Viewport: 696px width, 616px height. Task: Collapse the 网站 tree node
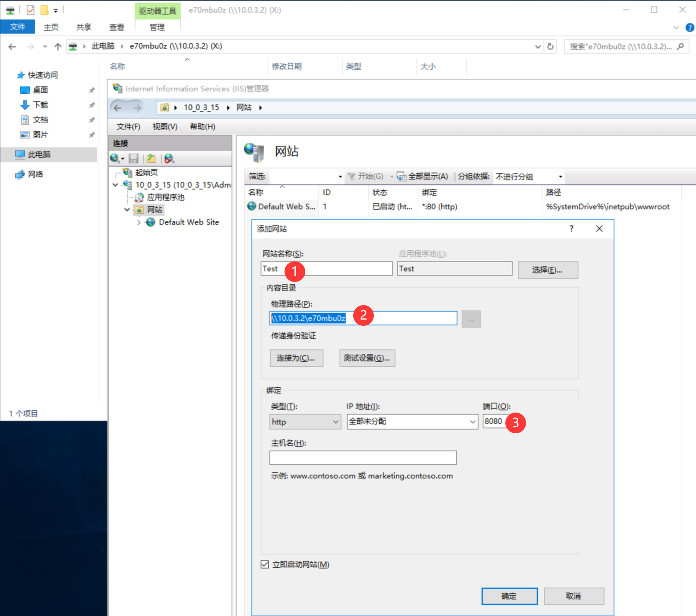pos(127,210)
